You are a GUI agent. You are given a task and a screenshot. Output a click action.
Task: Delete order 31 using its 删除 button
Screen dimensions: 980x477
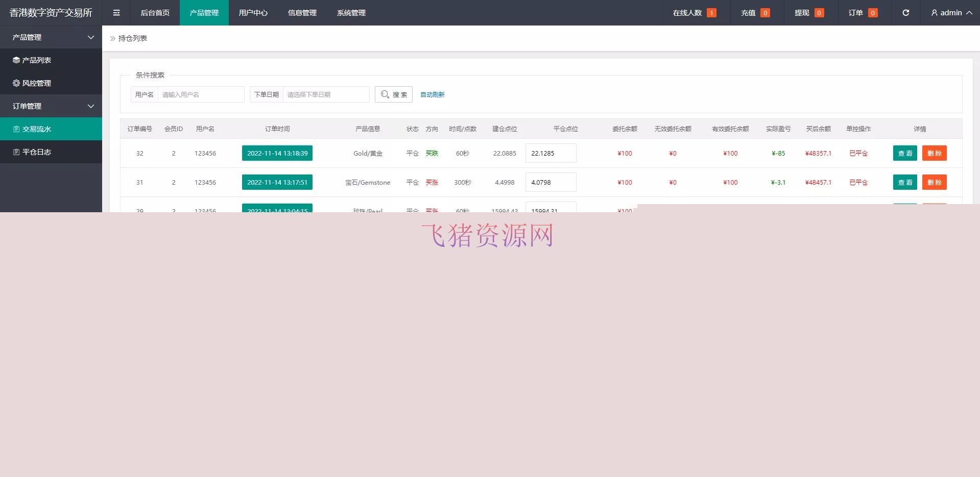934,182
